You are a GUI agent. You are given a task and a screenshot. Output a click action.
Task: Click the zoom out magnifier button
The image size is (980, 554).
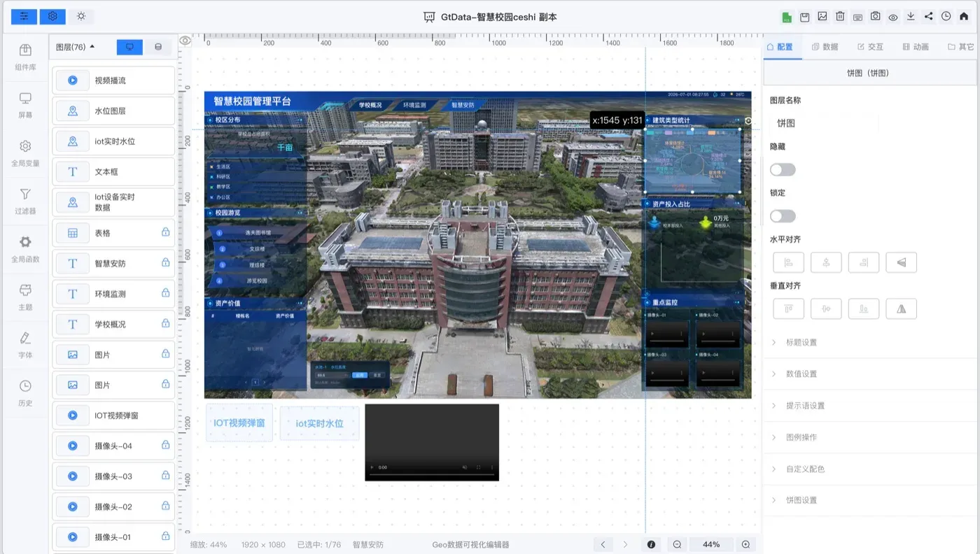(677, 544)
